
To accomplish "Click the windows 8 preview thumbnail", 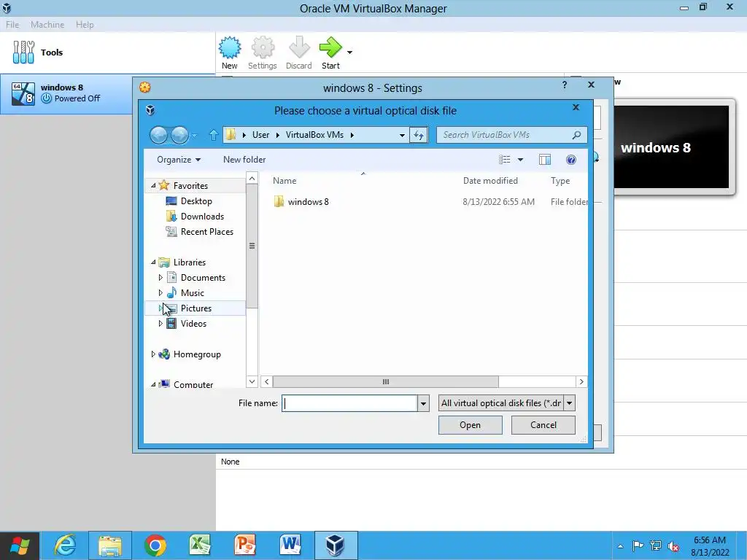I will pos(672,147).
